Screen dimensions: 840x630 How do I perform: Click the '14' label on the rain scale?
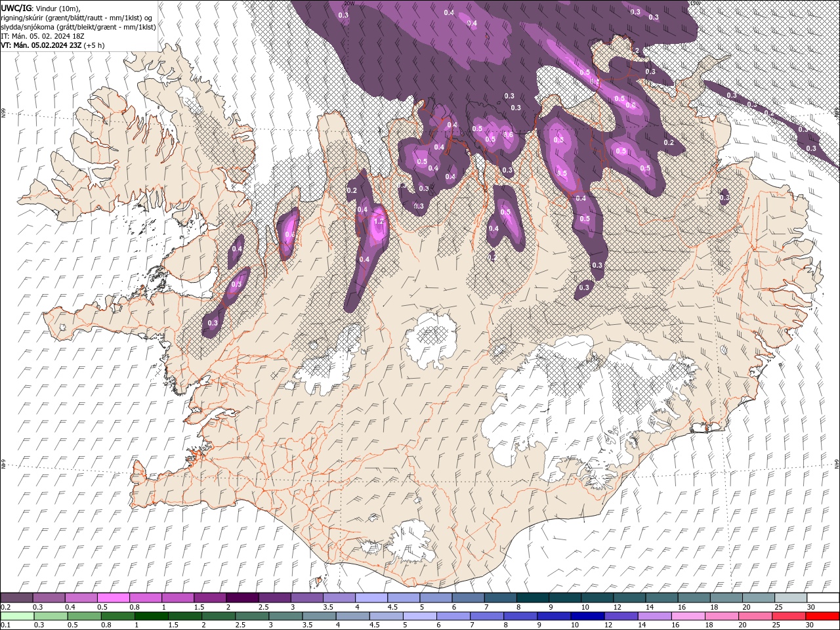pyautogui.click(x=640, y=625)
